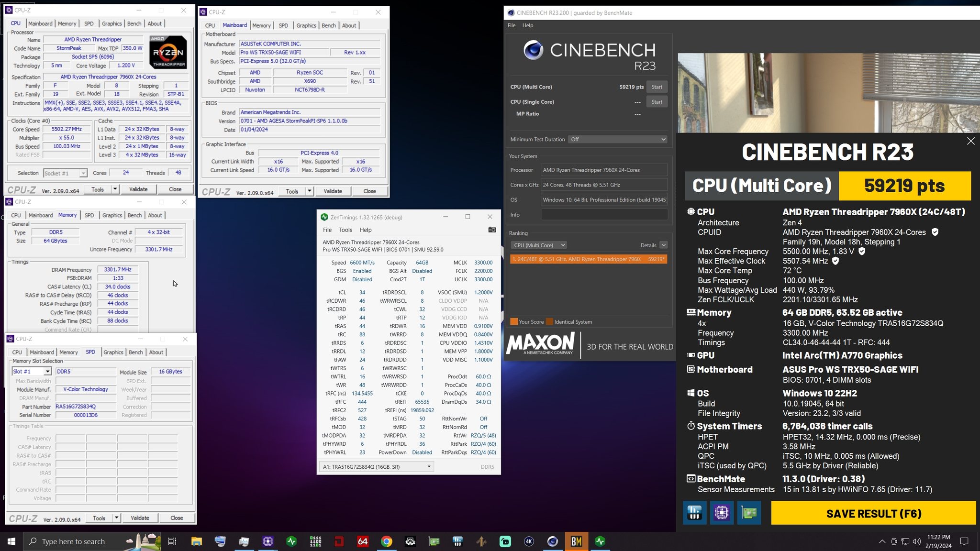980x551 pixels.
Task: Click the CPU-Z chip icon in BenchMate
Action: [722, 513]
